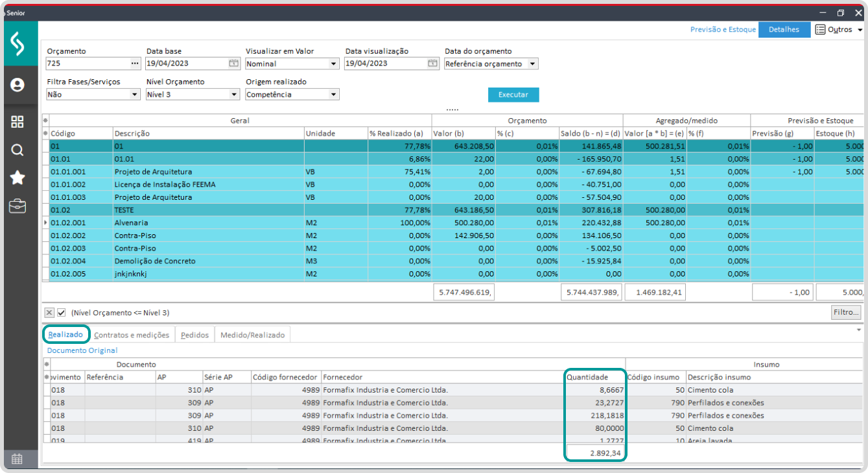Open the Outros dropdown menu
Image resolution: width=868 pixels, height=473 pixels.
[x=839, y=30]
